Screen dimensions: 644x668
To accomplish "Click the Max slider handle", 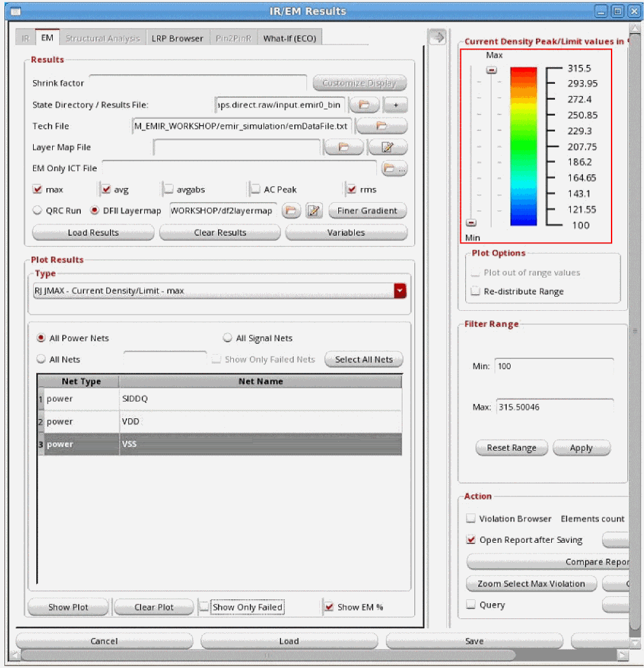I will click(x=491, y=71).
